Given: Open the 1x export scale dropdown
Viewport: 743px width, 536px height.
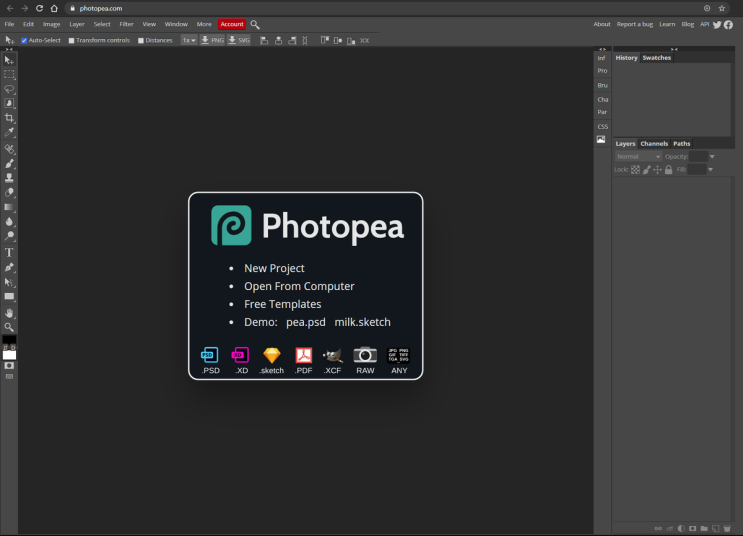Looking at the screenshot, I should point(189,40).
